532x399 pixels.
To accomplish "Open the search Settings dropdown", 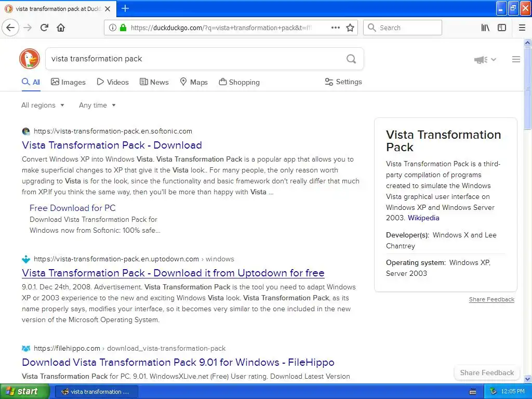I will pos(343,82).
